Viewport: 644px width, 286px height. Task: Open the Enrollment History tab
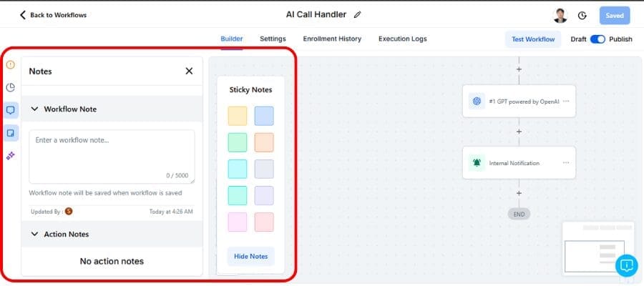point(332,39)
